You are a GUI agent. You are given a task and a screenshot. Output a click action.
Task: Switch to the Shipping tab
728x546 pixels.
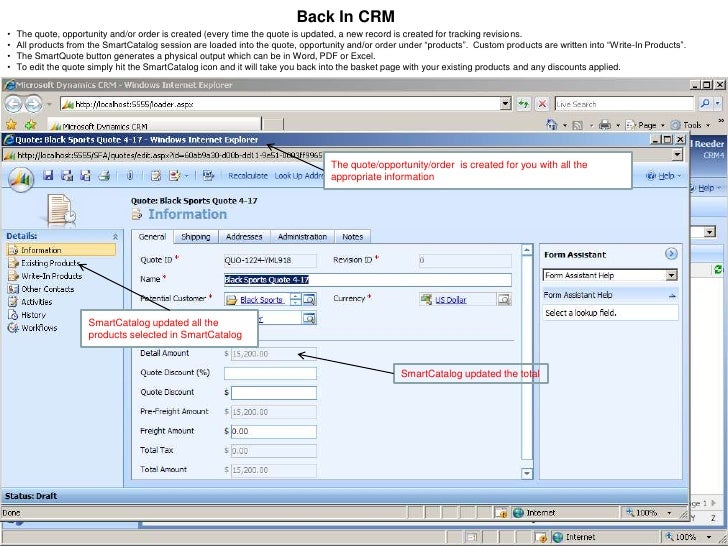click(x=195, y=237)
